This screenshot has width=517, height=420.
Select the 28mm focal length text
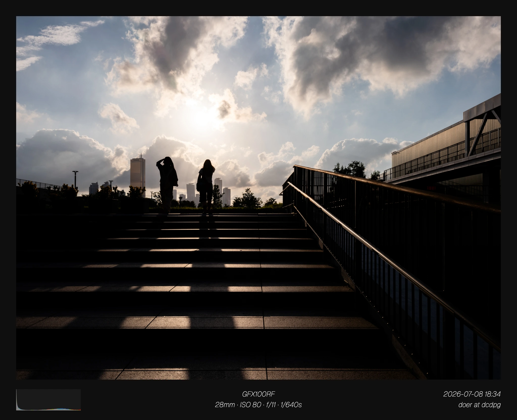pos(225,405)
